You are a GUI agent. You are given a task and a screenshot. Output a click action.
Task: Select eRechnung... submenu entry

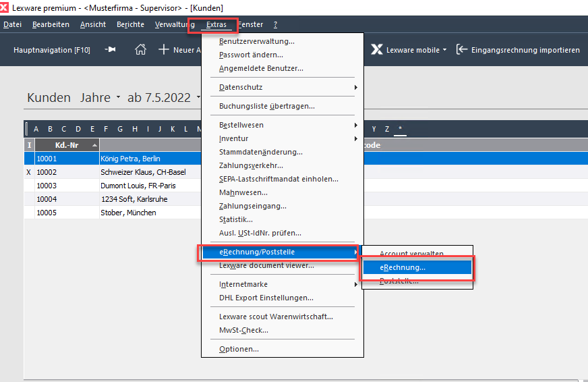click(417, 267)
